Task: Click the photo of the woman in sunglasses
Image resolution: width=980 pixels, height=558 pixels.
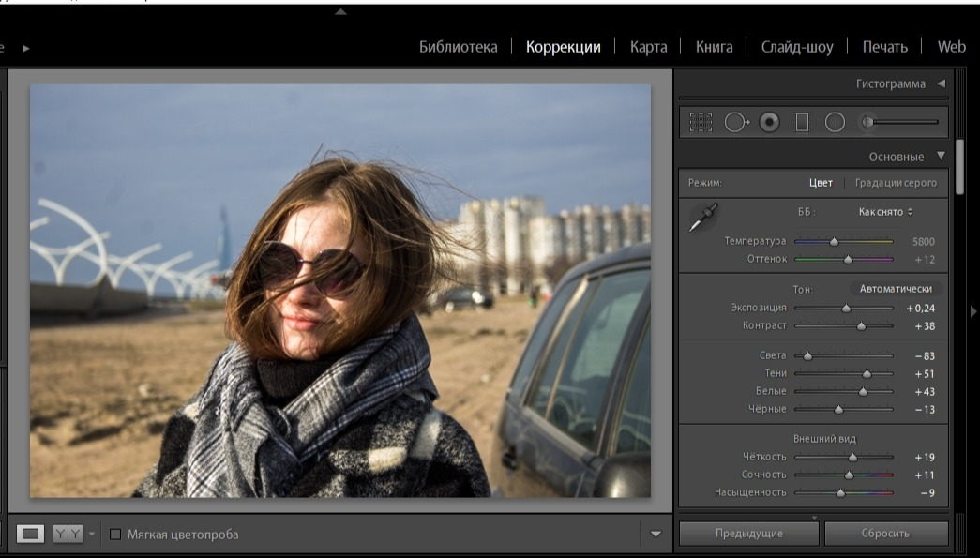Action: (340, 291)
